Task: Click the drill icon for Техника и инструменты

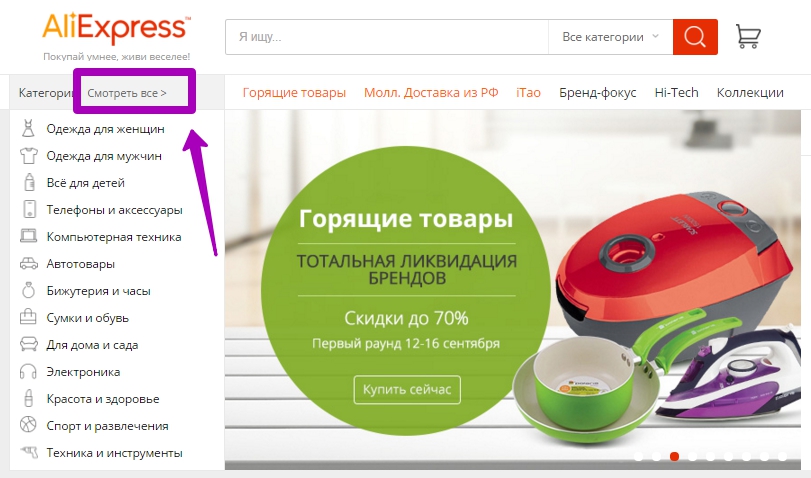Action: 29,453
